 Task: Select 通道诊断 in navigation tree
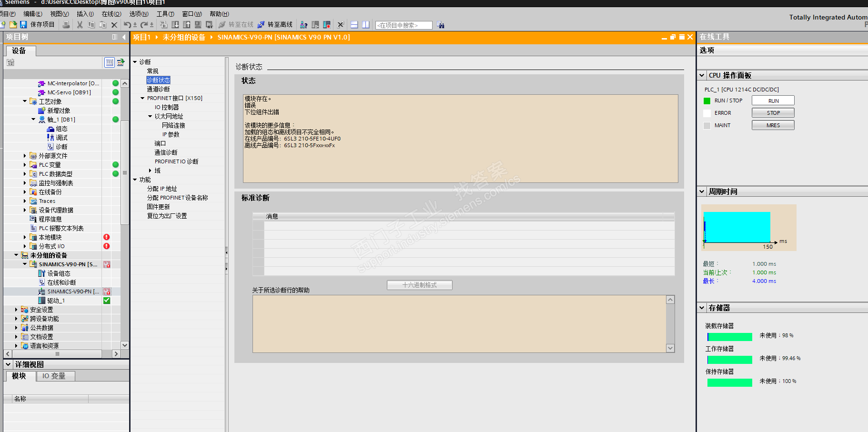[158, 89]
